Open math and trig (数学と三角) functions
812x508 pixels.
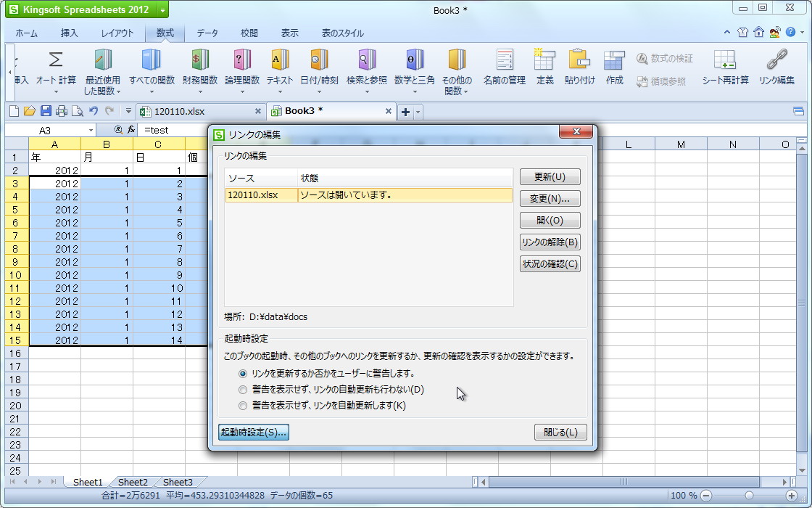coord(414,72)
